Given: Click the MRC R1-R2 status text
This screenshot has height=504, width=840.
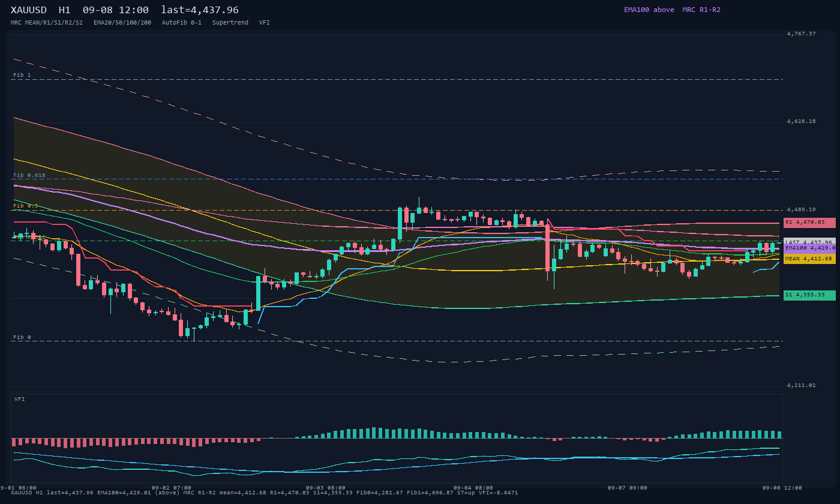Looking at the screenshot, I should pyautogui.click(x=701, y=10).
